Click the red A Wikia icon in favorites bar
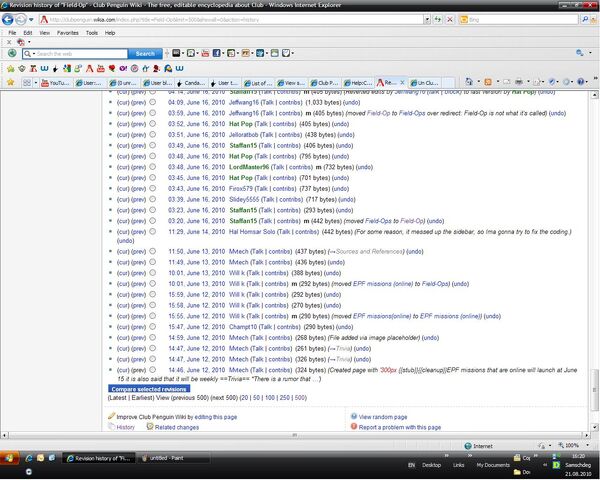The width and height of the screenshot is (600, 480). [90, 69]
